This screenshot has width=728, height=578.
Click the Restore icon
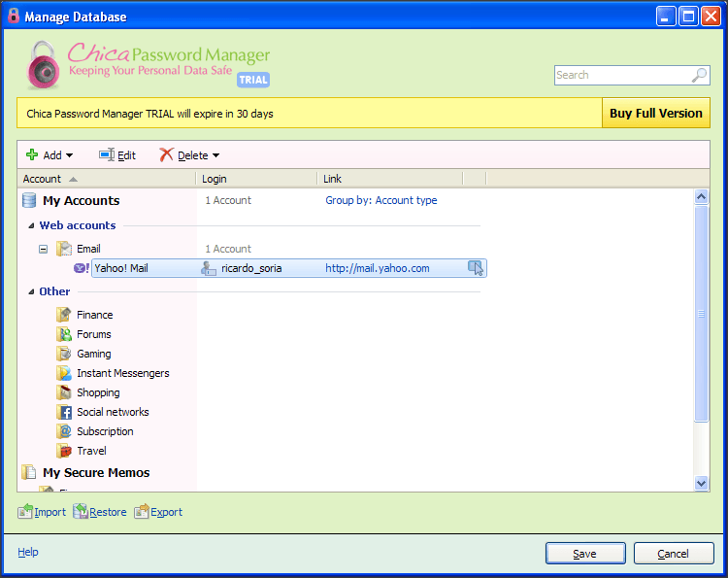click(x=81, y=511)
